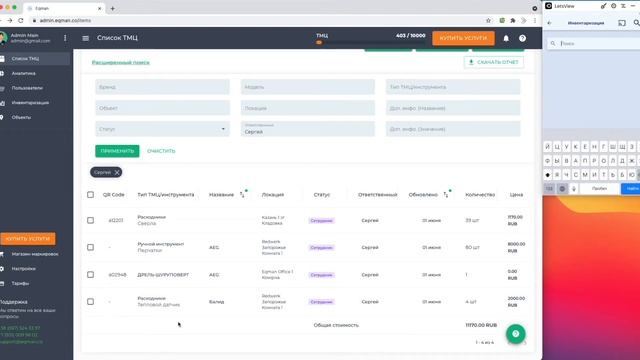Click the search magnifier in LetsView header
Image resolution: width=640 pixels, height=360 pixels.
coord(636,23)
